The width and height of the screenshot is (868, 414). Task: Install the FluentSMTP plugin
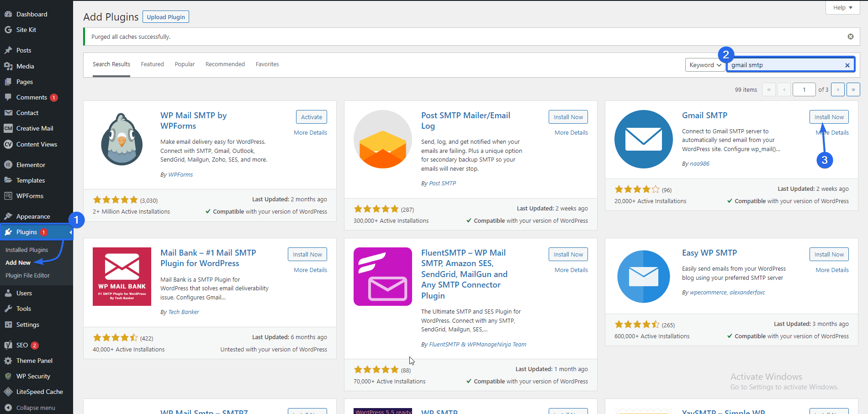(568, 254)
